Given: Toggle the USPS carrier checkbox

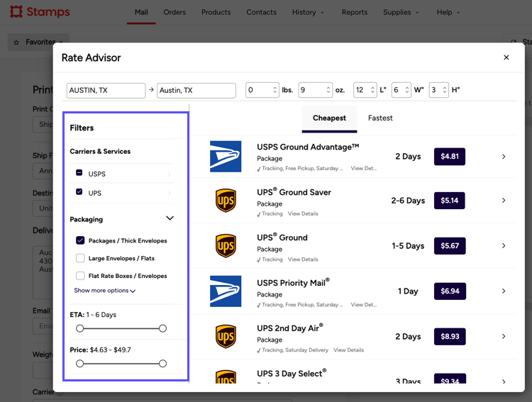Looking at the screenshot, I should click(79, 173).
